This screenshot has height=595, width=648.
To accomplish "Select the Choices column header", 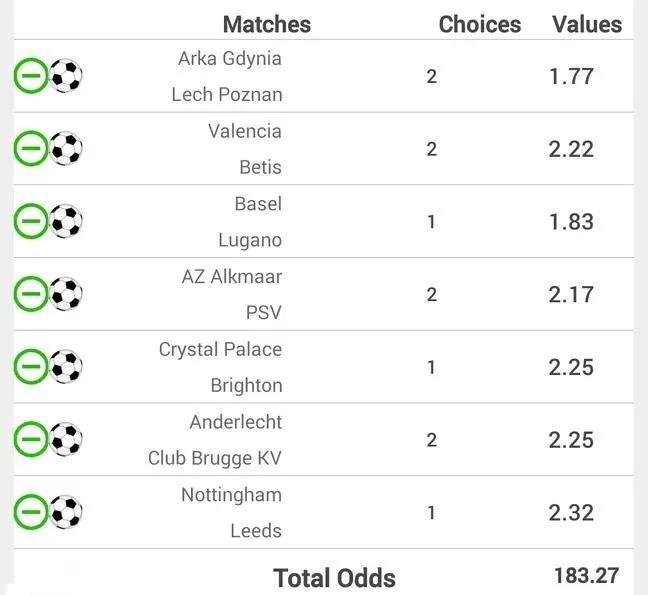I will tap(479, 24).
